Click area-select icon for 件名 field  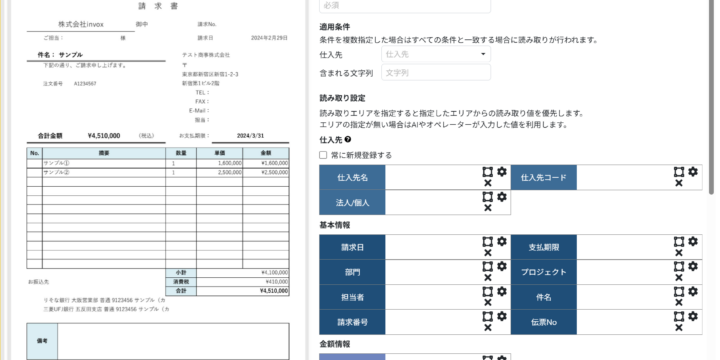click(679, 292)
